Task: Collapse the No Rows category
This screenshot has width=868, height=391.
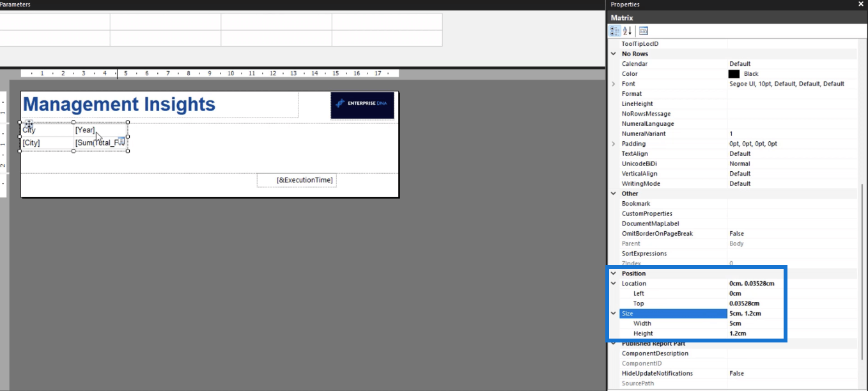Action: (x=614, y=54)
